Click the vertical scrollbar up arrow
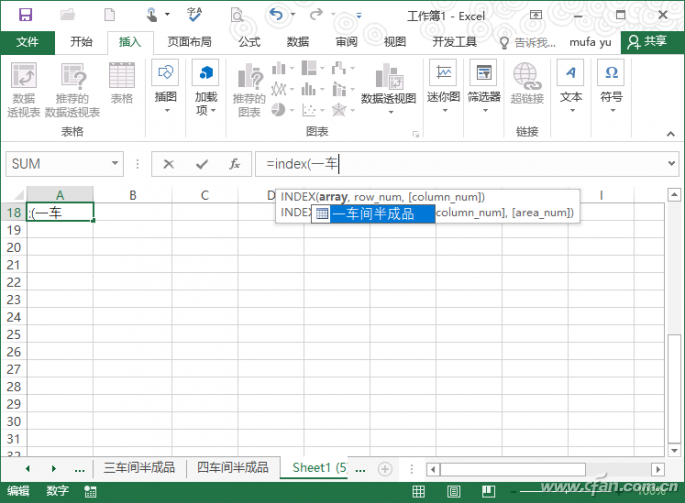Screen dimensions: 685x503 point(674,194)
